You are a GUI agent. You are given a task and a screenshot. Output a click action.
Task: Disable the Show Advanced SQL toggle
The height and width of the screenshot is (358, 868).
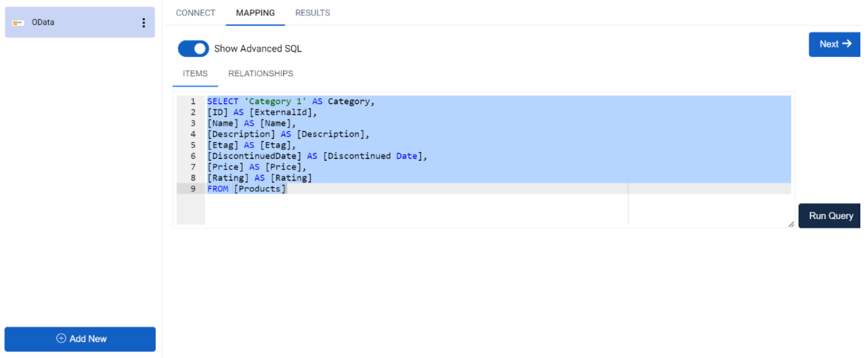tap(193, 49)
